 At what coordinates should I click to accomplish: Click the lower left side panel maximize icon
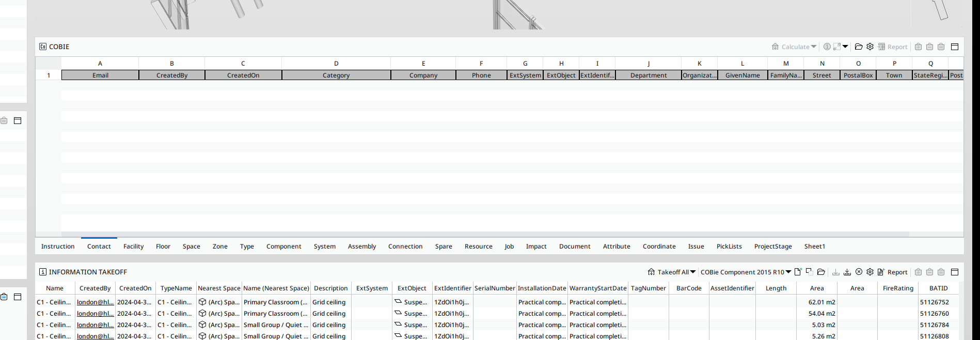(x=18, y=297)
